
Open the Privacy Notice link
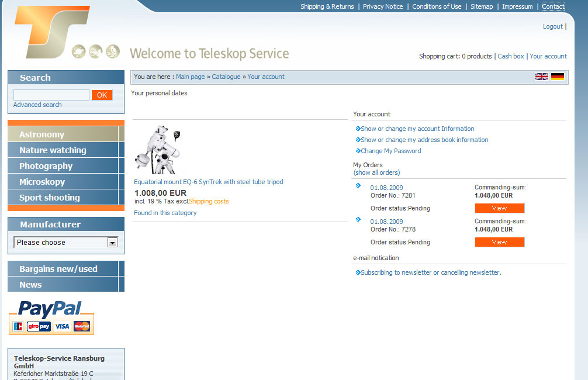[x=383, y=6]
